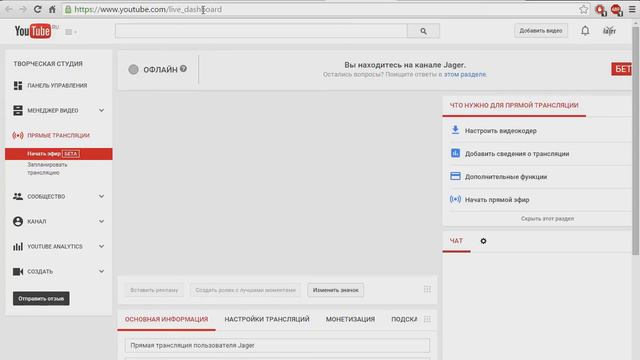Click the Прямые трансляции broadcast icon
This screenshot has height=360, width=640.
click(18, 136)
